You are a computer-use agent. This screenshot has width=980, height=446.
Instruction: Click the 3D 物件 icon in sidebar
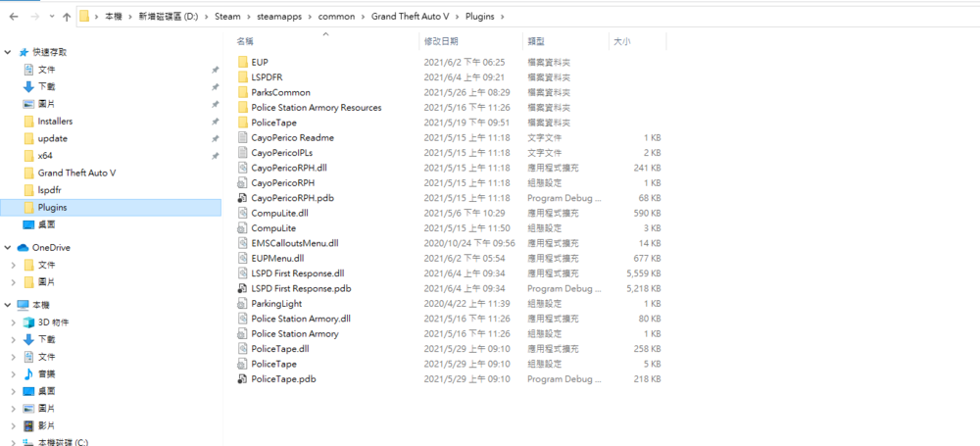[28, 322]
